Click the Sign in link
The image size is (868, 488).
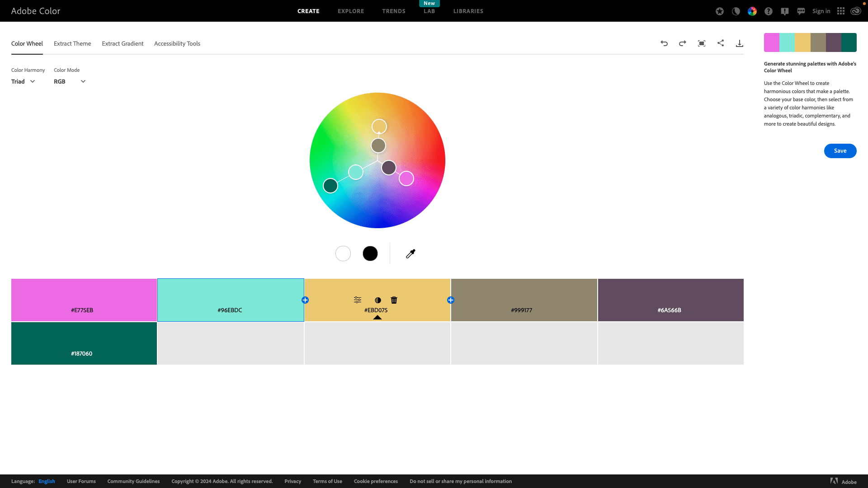click(821, 11)
